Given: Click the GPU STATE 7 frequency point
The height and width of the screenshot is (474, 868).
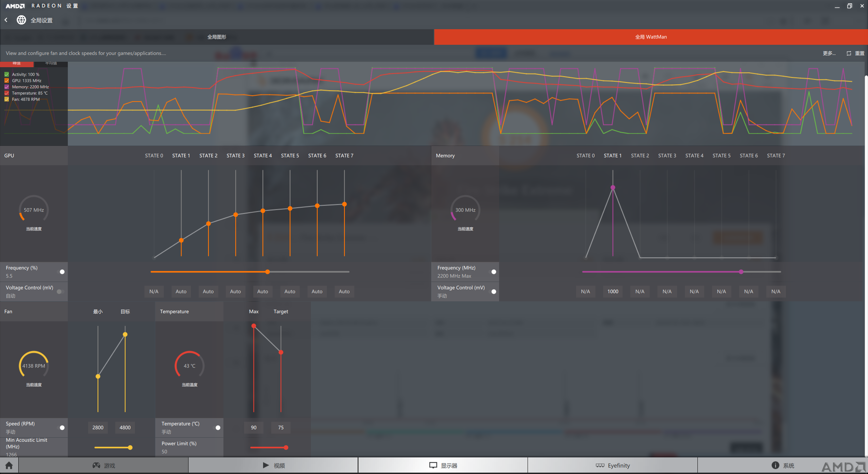Looking at the screenshot, I should [x=344, y=204].
